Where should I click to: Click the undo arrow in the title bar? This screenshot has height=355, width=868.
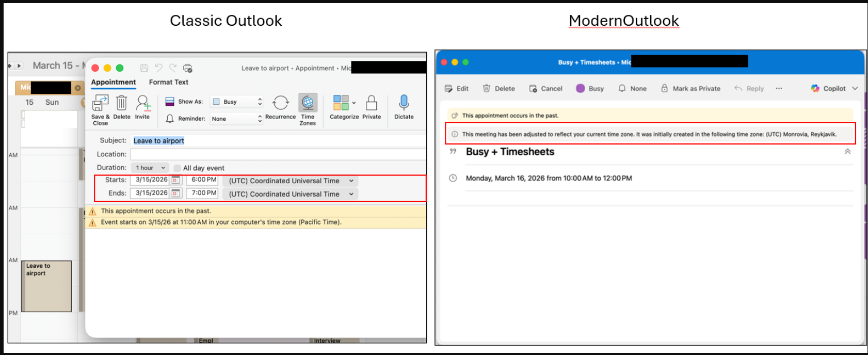158,68
